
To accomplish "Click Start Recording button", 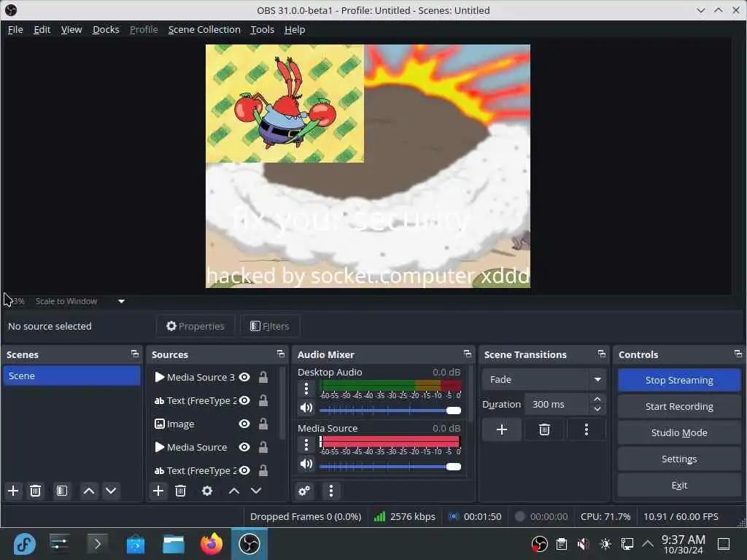I will point(679,406).
